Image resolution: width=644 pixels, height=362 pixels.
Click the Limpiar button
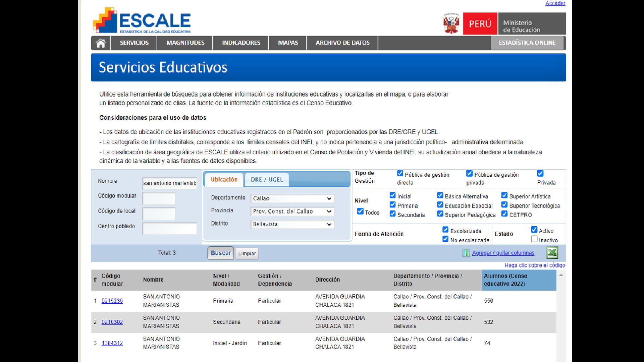(247, 253)
